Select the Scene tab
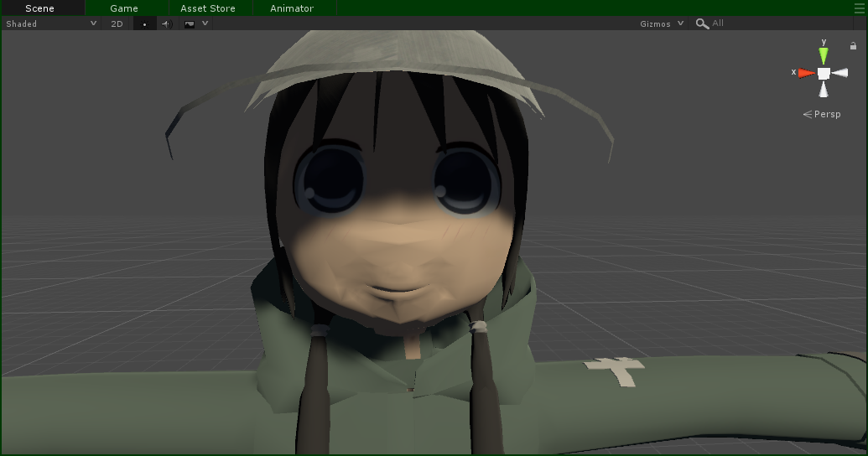The width and height of the screenshot is (868, 456). (x=39, y=8)
